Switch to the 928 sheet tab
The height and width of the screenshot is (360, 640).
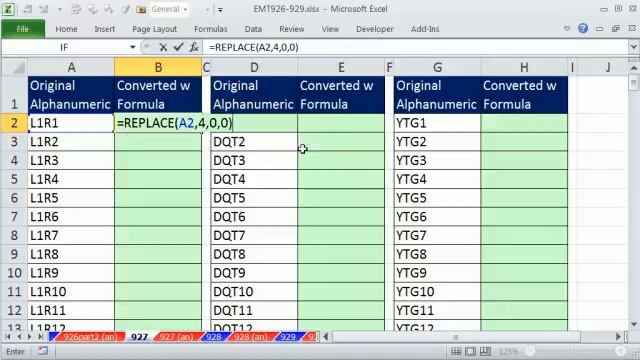pos(214,337)
